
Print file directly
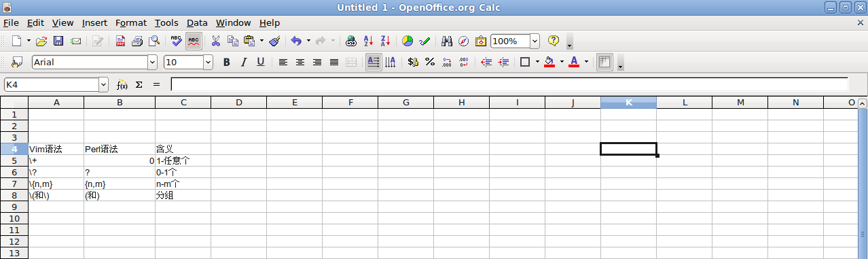point(137,41)
